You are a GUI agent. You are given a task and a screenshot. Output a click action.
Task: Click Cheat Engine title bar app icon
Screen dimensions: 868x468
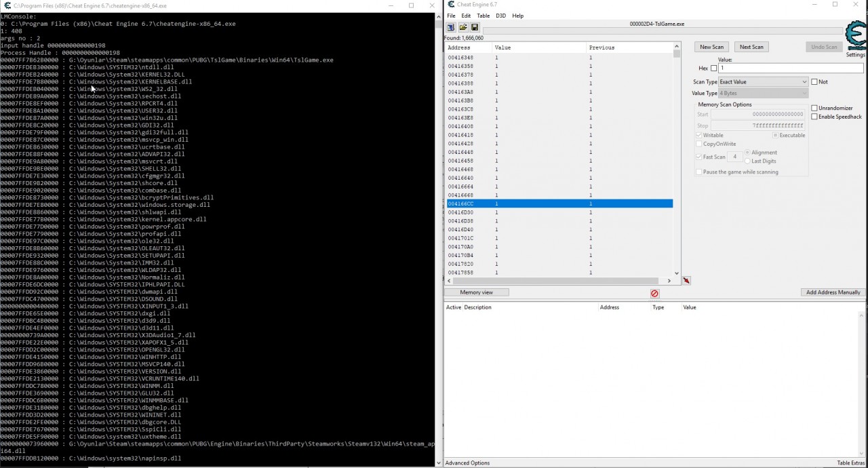click(x=451, y=5)
